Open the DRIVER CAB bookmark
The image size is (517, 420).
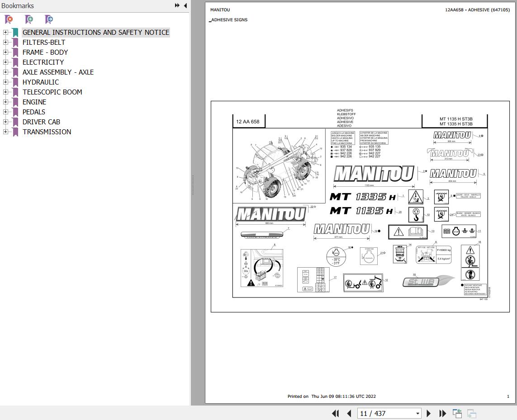click(x=41, y=122)
